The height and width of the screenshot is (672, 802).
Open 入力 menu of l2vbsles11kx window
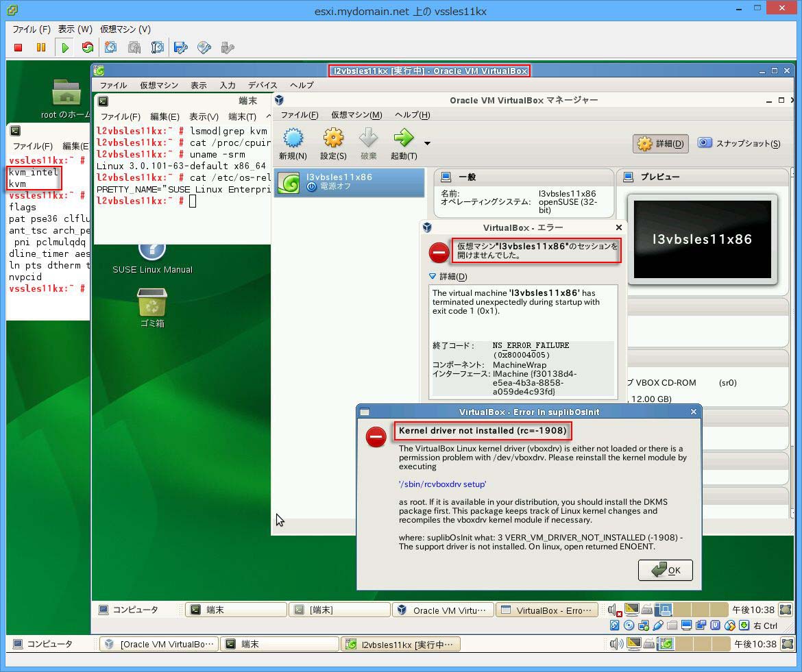(x=228, y=86)
